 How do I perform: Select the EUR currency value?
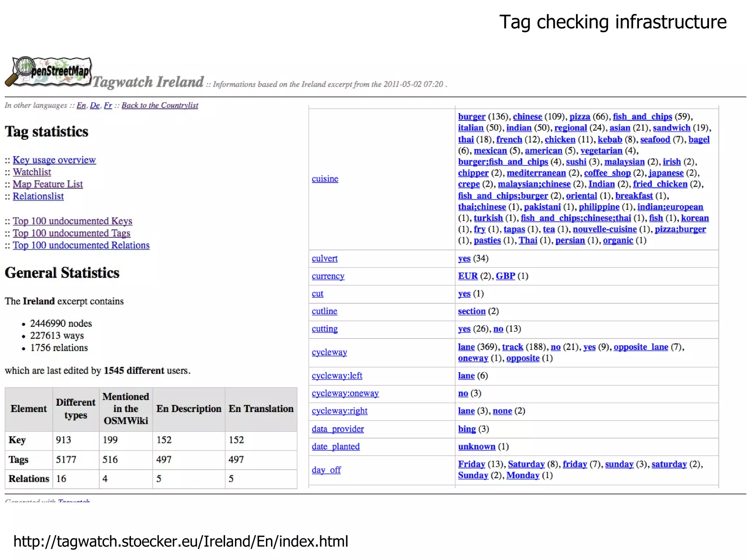[468, 276]
